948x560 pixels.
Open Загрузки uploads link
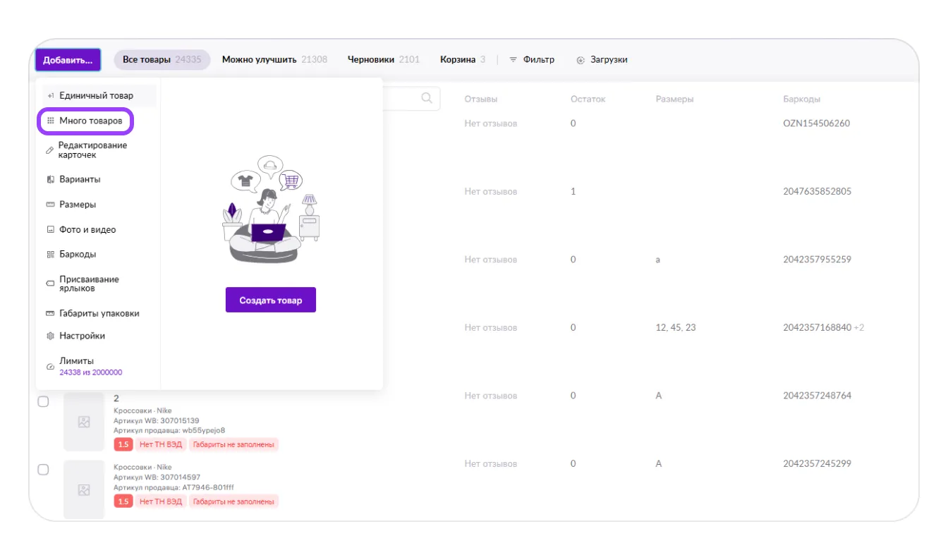click(x=602, y=60)
